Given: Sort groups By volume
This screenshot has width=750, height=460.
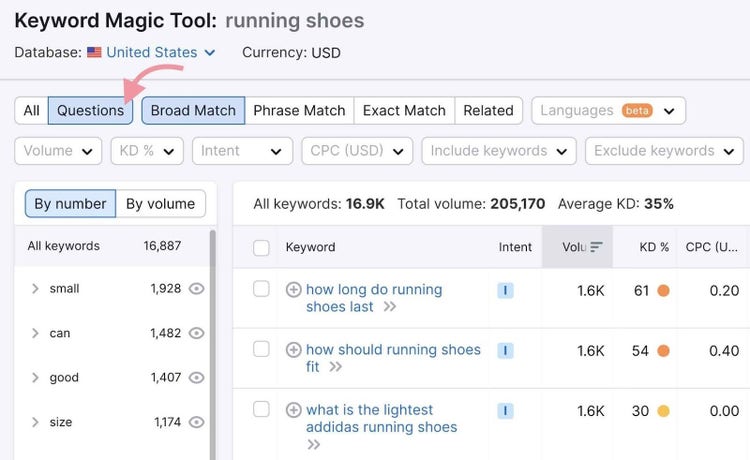Looking at the screenshot, I should (161, 204).
